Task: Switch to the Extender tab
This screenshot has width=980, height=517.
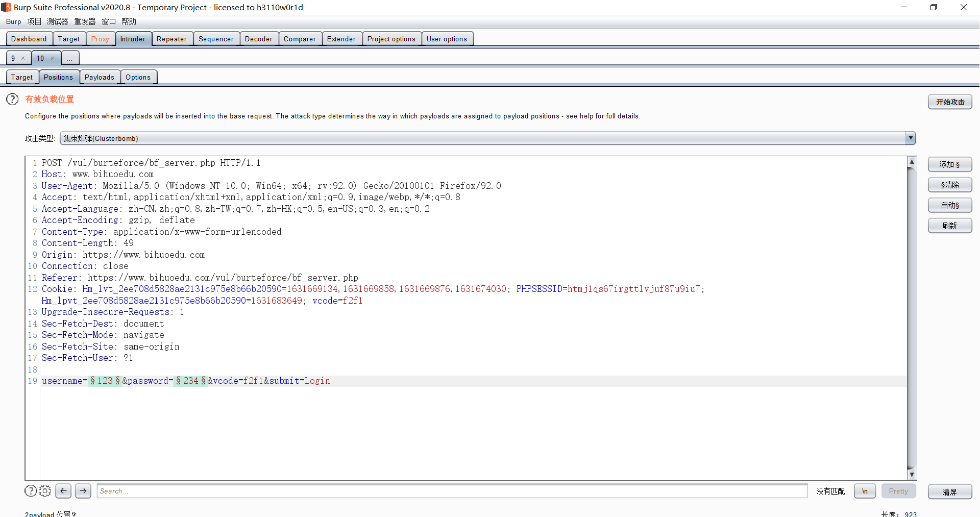Action: [x=341, y=39]
